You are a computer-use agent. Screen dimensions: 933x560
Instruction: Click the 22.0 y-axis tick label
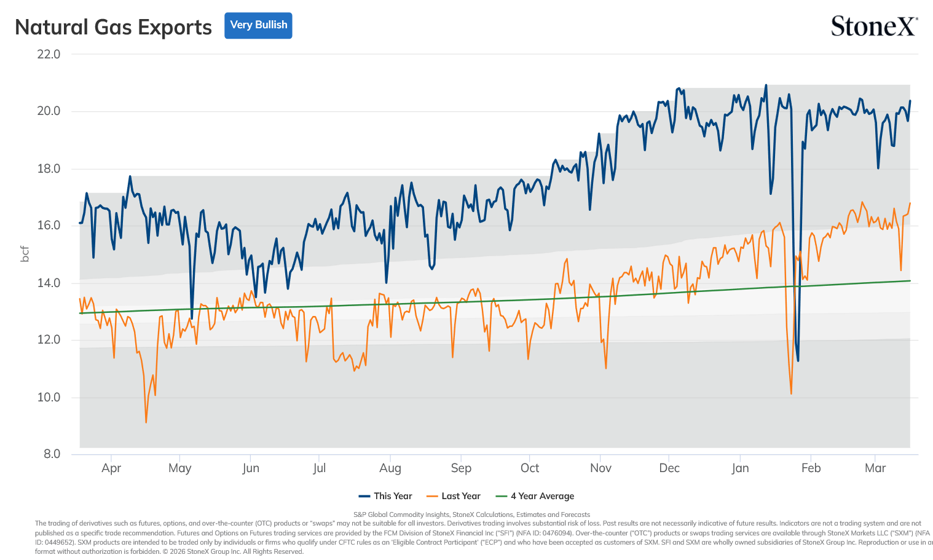point(49,54)
